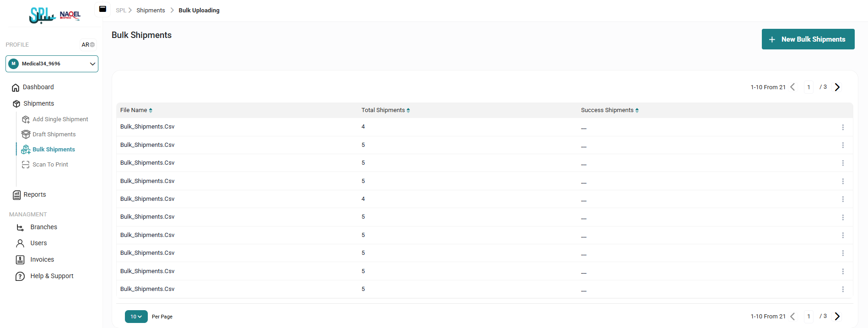Go to Scan To Print
868x328 pixels.
coord(50,165)
